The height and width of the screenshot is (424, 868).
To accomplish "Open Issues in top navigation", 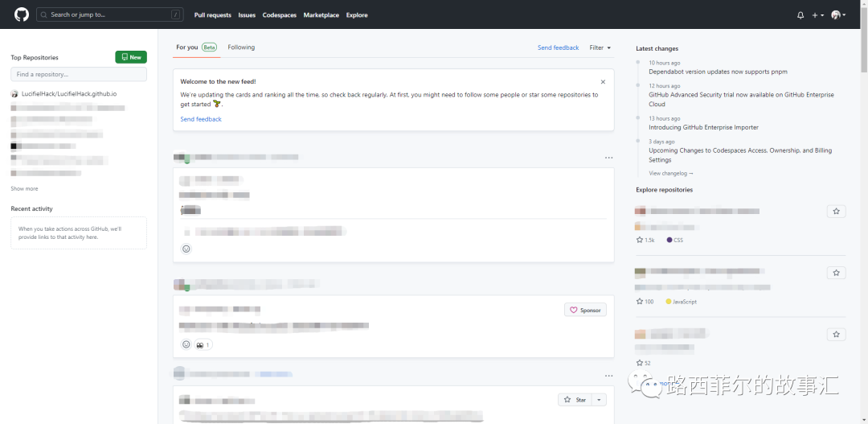I will [x=247, y=15].
